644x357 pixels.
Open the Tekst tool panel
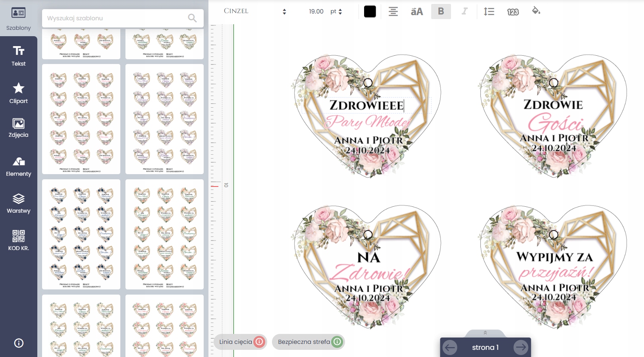coord(18,56)
